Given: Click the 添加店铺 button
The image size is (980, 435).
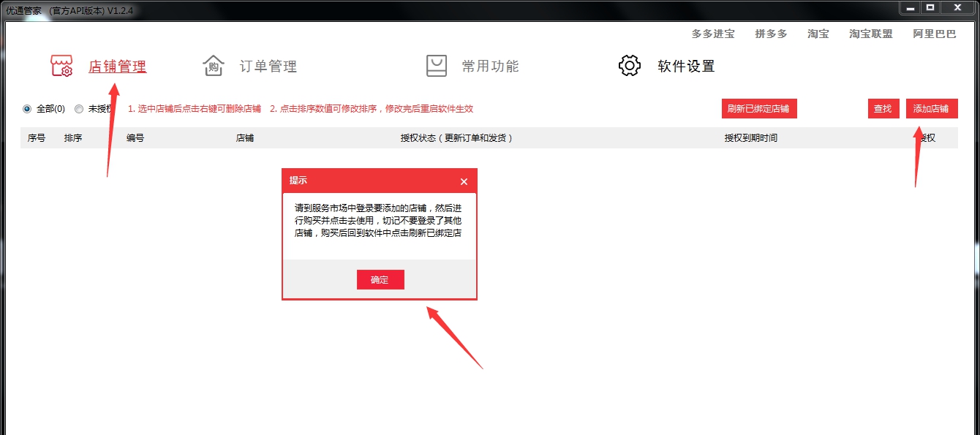Looking at the screenshot, I should point(931,108).
